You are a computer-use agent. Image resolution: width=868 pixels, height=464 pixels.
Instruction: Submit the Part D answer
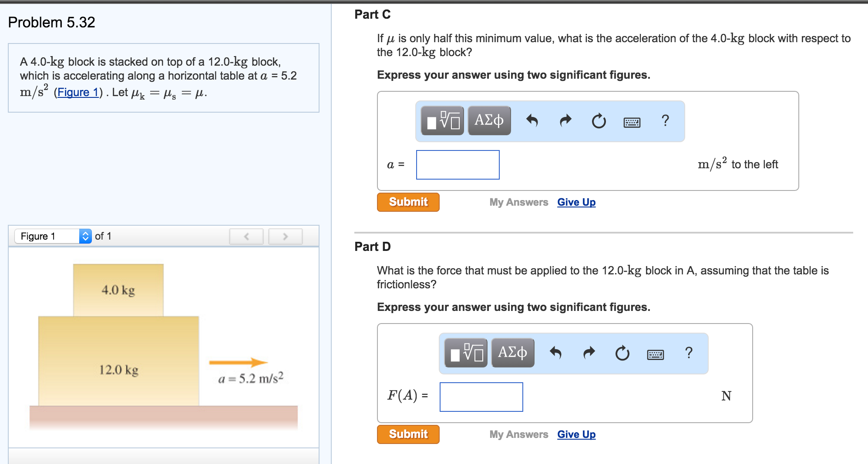408,434
